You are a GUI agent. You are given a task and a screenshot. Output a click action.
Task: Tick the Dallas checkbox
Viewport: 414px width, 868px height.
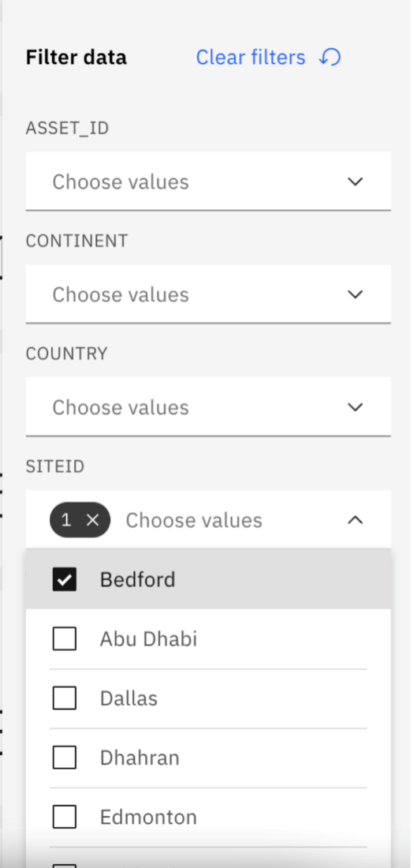pos(64,698)
